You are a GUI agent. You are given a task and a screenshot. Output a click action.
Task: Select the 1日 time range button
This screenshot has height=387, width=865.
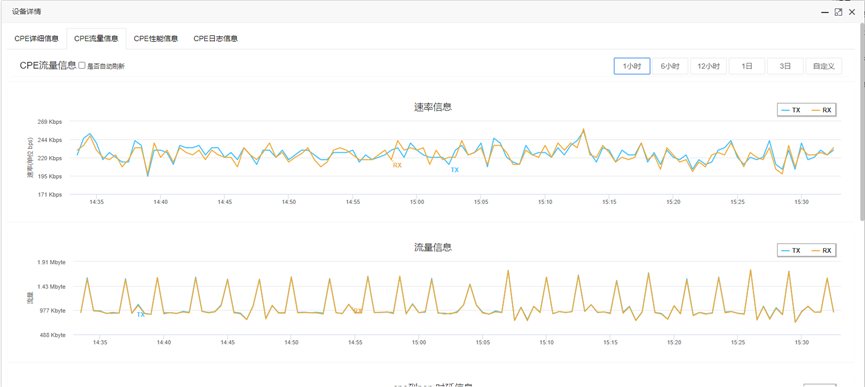pyautogui.click(x=746, y=66)
